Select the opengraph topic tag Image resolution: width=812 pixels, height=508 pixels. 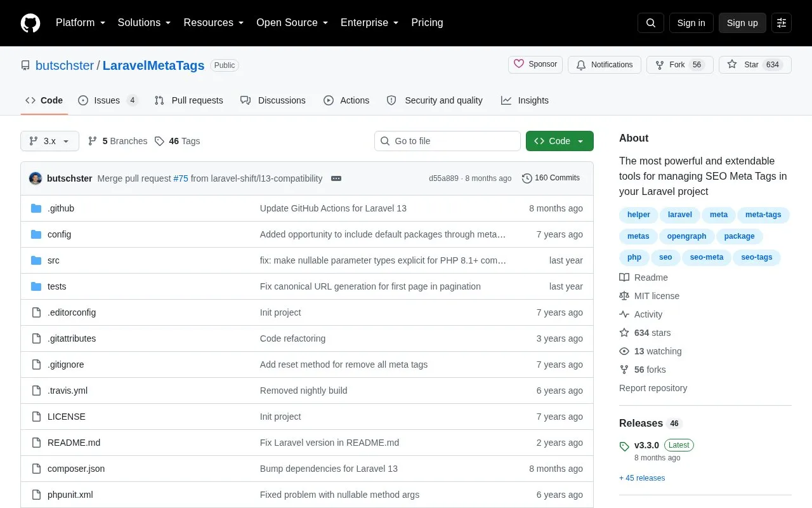[686, 236]
